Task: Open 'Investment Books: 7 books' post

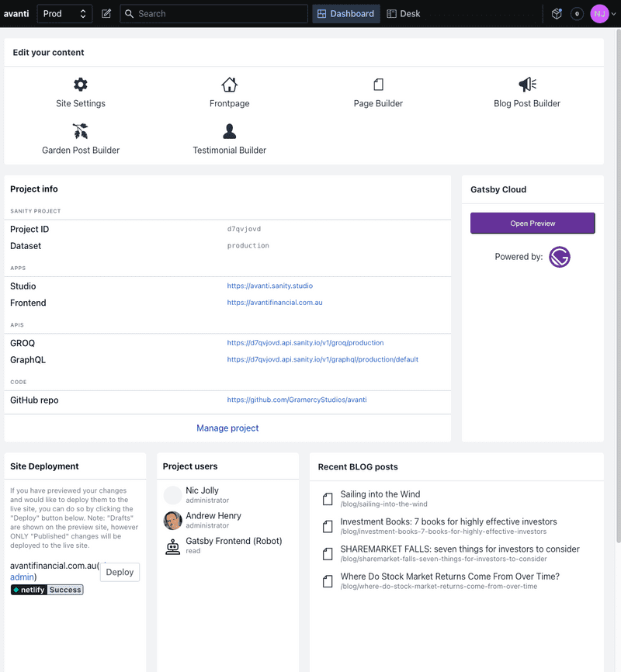Action: [449, 521]
